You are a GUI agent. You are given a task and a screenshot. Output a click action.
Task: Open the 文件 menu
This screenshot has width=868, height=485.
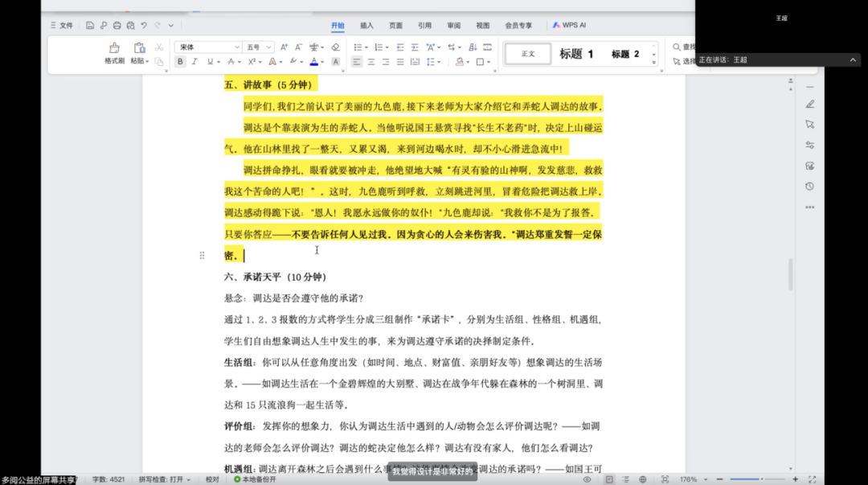62,26
